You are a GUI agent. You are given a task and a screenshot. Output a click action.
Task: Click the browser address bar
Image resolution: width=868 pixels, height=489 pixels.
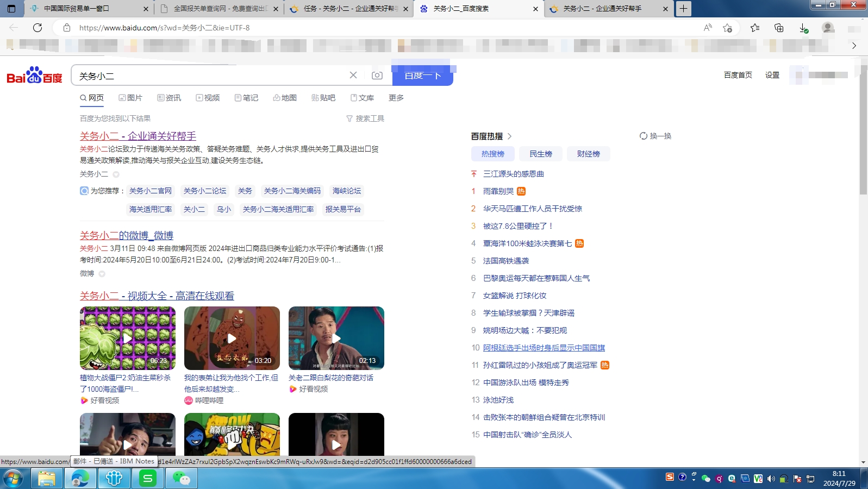(380, 28)
